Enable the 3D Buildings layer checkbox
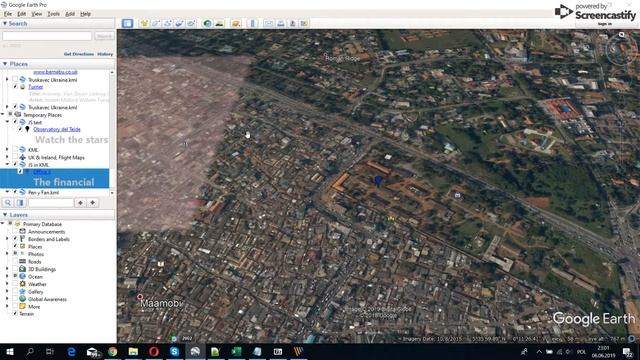 tap(15, 269)
